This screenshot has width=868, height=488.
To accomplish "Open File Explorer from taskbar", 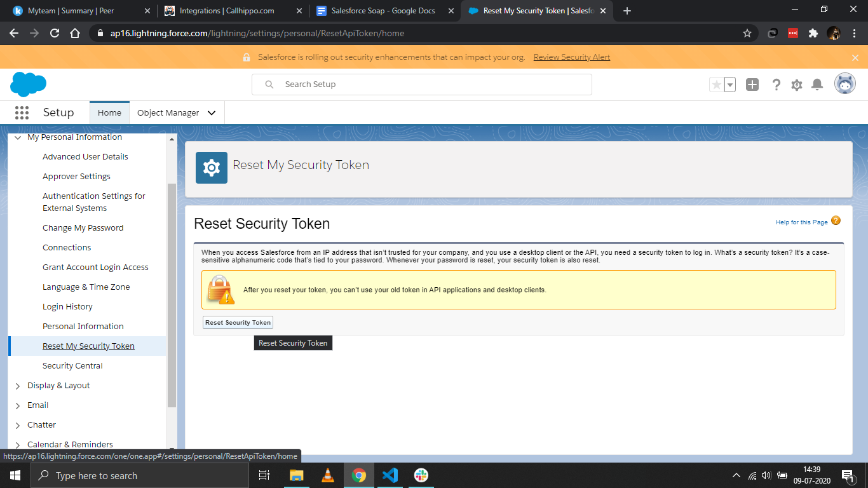I will coord(297,475).
